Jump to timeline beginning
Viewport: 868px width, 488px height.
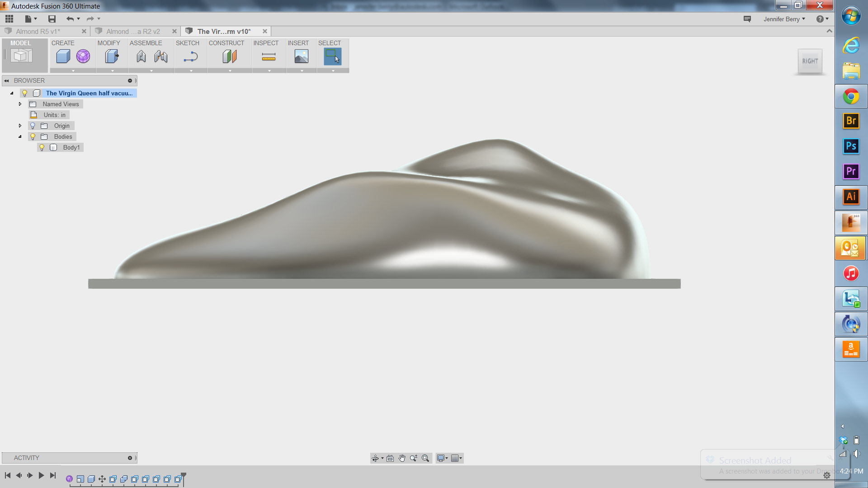[x=8, y=475]
